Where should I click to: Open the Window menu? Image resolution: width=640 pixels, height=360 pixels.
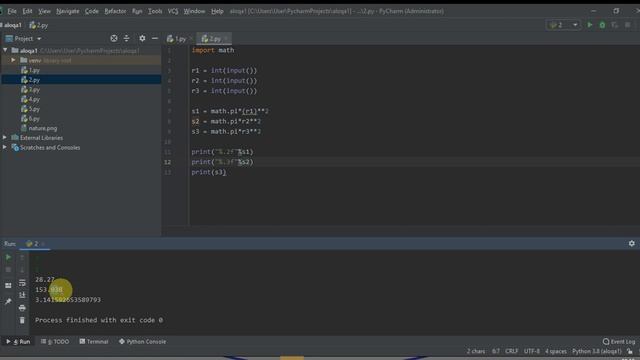[x=194, y=11]
